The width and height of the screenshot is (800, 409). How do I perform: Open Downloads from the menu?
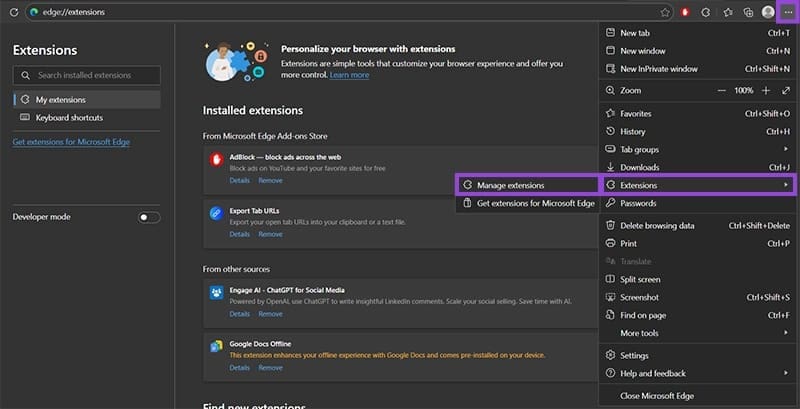(x=697, y=167)
